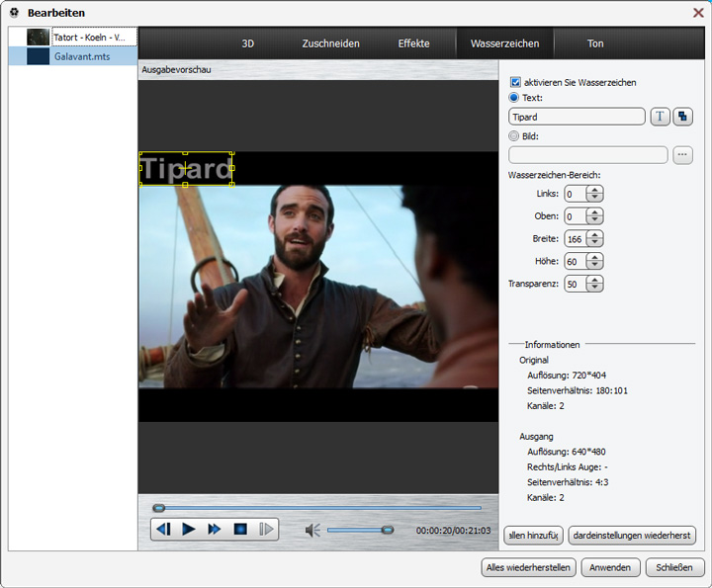The width and height of the screenshot is (712, 588).
Task: Close the Bearbeiten window
Action: pos(698,12)
